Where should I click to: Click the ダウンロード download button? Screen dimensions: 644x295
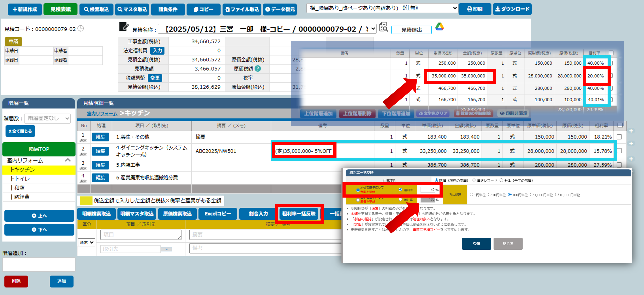tap(512, 9)
